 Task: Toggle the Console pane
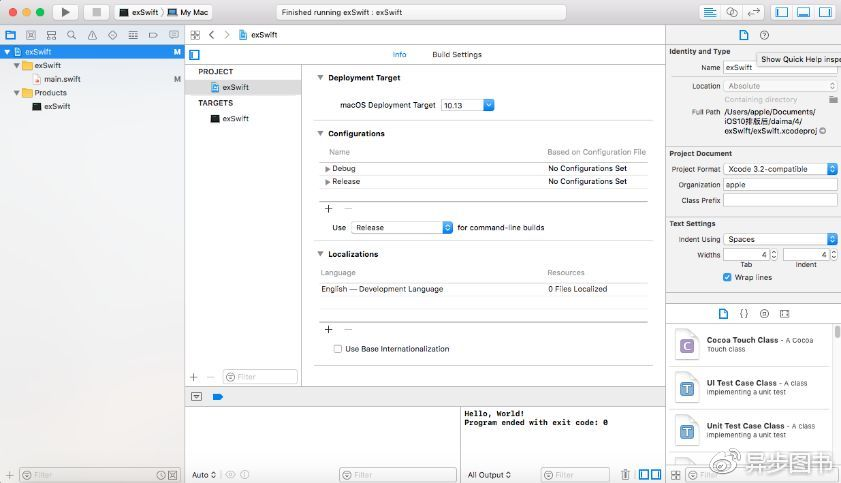point(656,474)
